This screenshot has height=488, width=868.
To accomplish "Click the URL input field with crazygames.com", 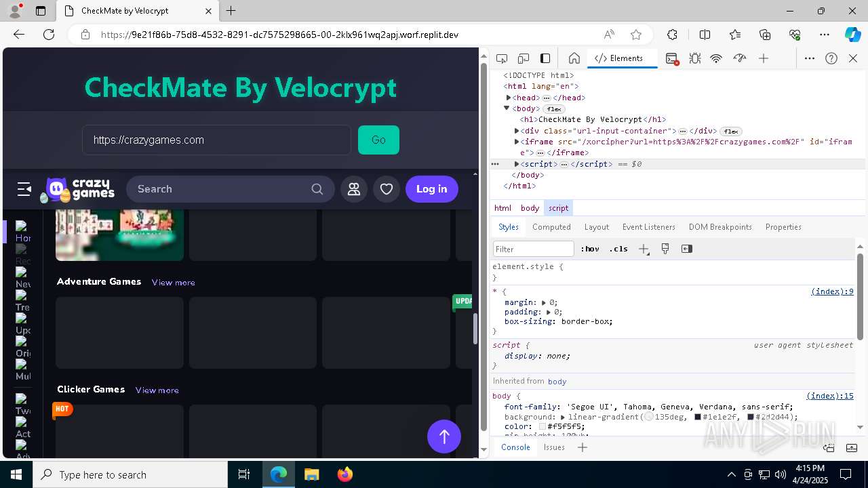I will click(x=217, y=140).
